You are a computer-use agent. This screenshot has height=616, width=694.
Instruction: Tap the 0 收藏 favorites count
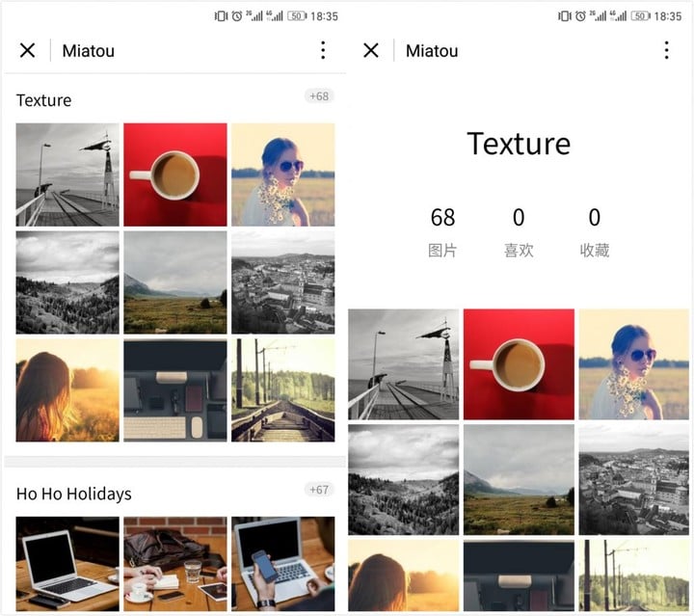click(595, 232)
